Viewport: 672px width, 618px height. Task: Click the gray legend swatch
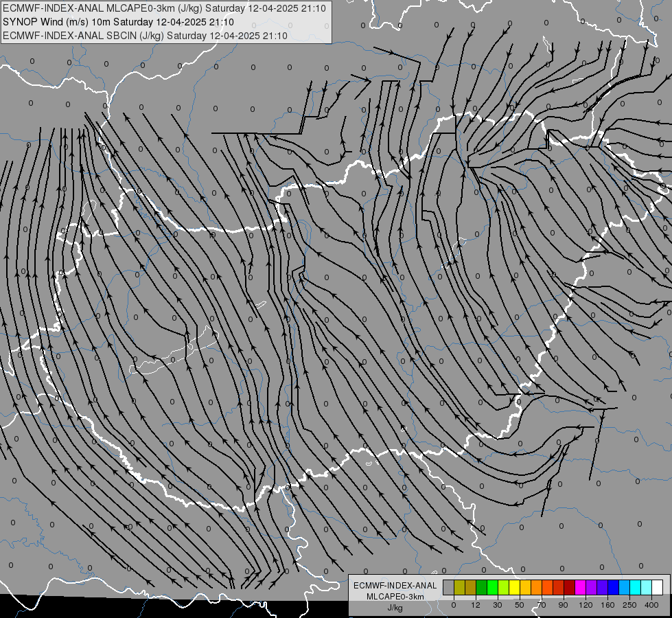pyautogui.click(x=449, y=587)
